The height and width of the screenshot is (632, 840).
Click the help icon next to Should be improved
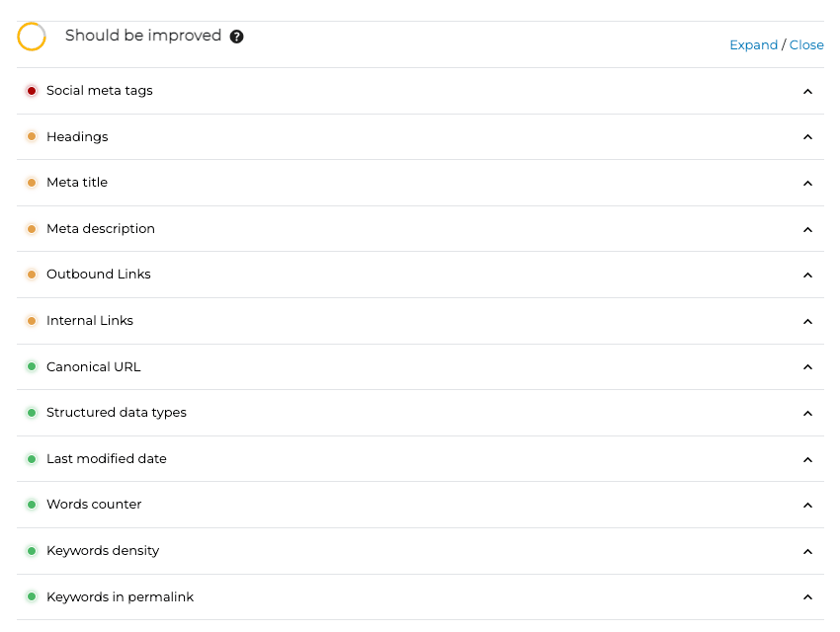[x=236, y=36]
